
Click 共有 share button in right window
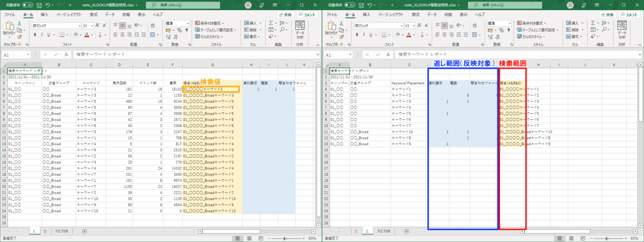608,15
